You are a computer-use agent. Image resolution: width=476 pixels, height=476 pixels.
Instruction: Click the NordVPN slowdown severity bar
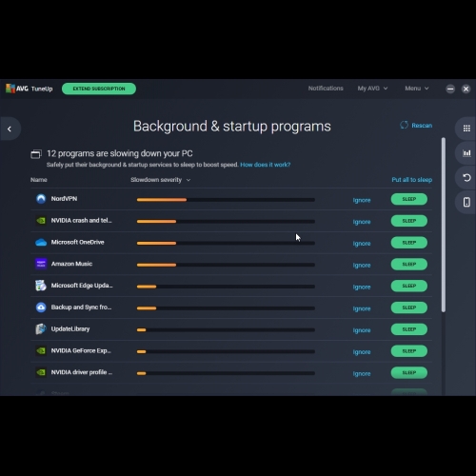coord(226,200)
